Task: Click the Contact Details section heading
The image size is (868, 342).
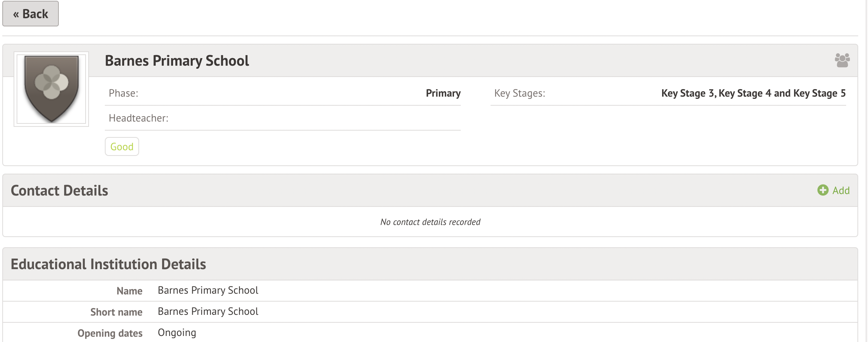Action: click(60, 191)
